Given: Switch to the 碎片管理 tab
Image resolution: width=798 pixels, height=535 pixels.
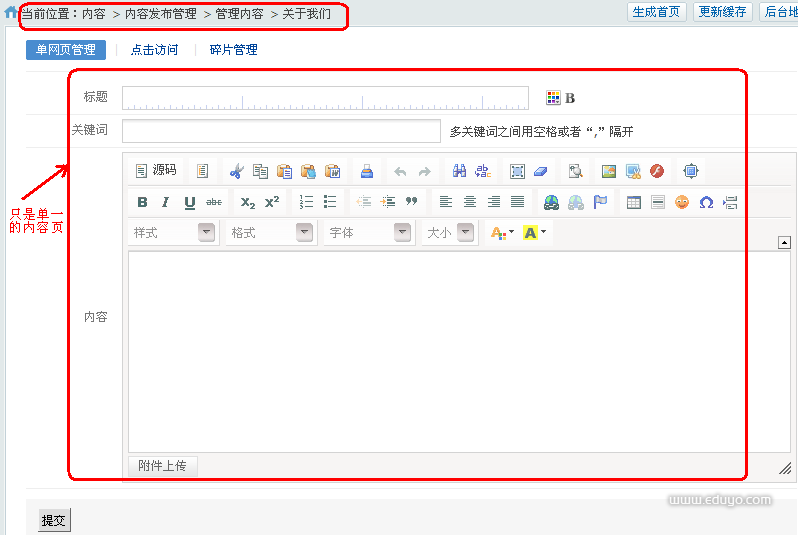Looking at the screenshot, I should coord(233,50).
